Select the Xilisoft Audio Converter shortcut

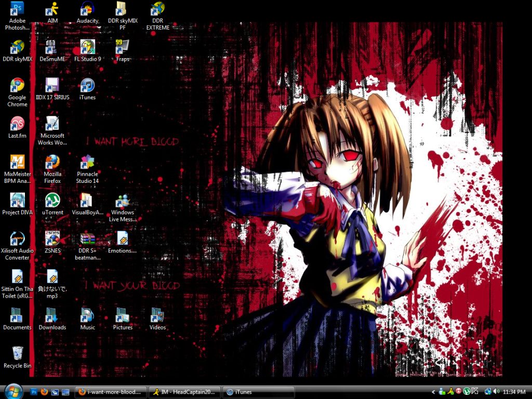tap(17, 246)
